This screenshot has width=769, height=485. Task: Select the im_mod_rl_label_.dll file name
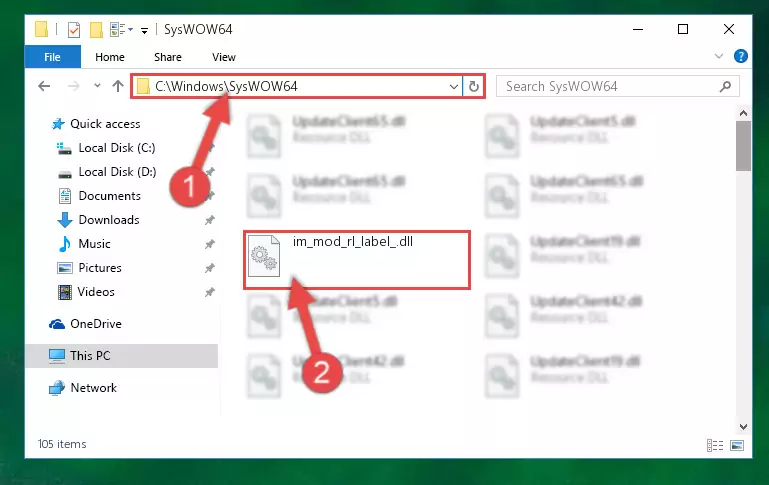click(353, 241)
